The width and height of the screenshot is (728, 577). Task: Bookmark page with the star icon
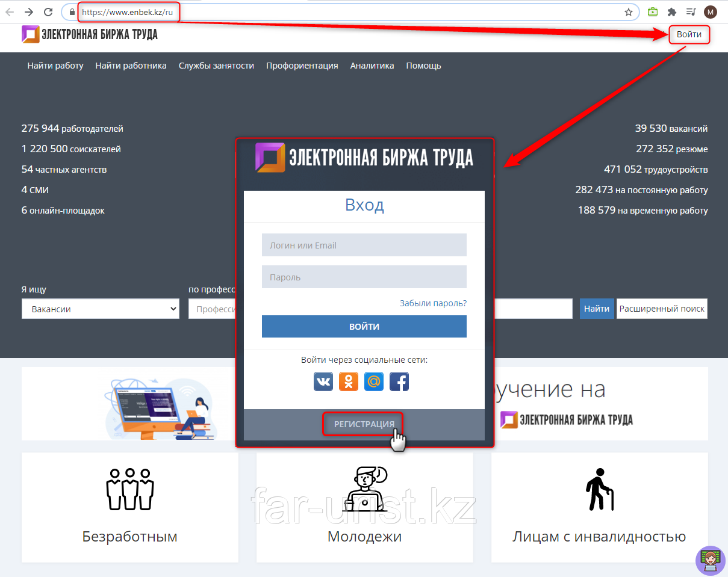[x=629, y=12]
